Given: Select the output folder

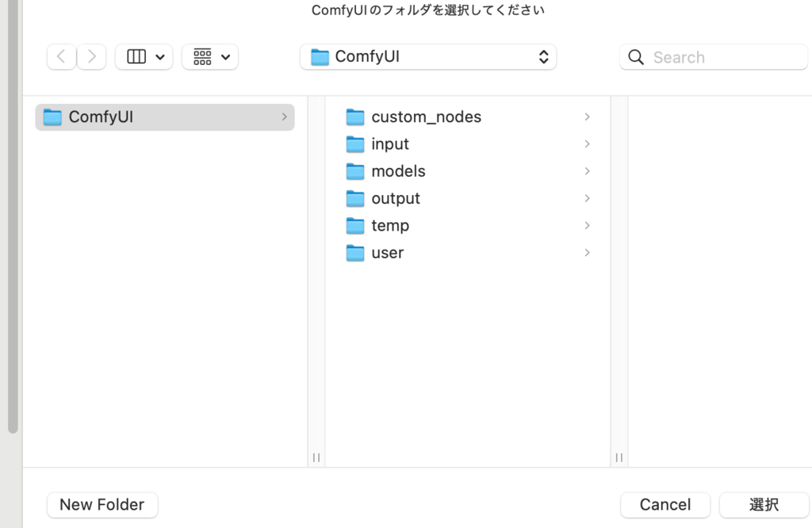Looking at the screenshot, I should click(x=468, y=198).
